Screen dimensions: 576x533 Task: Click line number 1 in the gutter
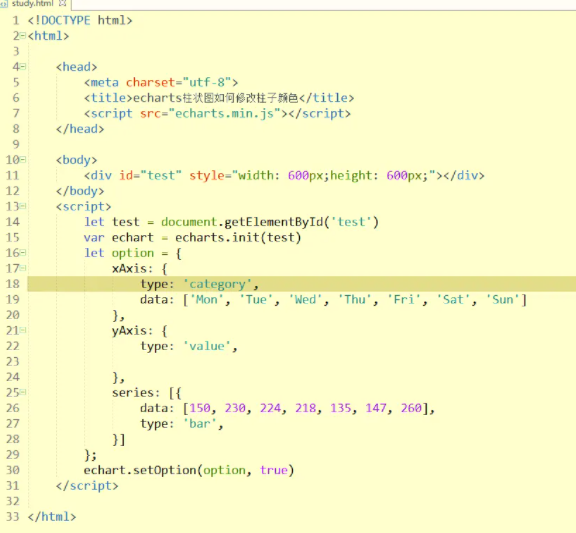tap(16, 20)
